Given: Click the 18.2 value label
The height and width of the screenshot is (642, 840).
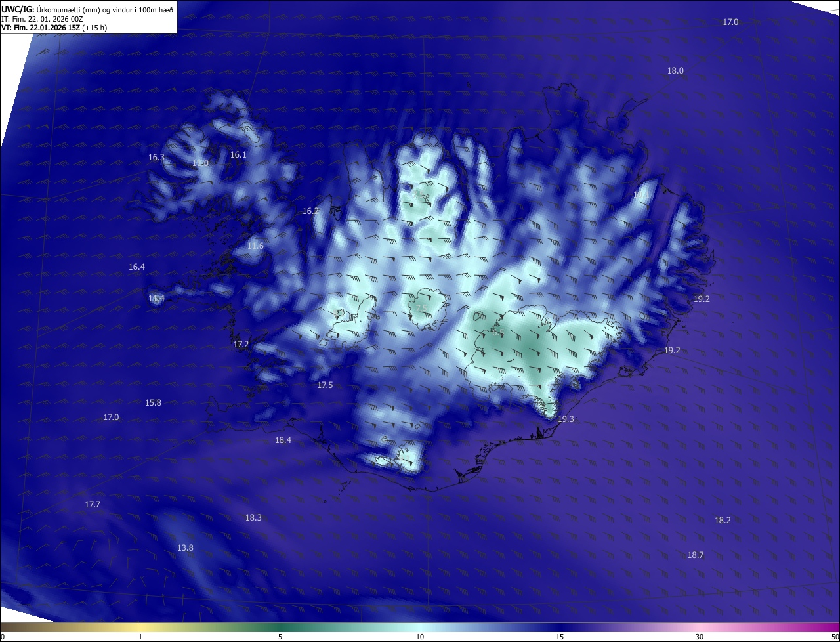Looking at the screenshot, I should (x=723, y=521).
